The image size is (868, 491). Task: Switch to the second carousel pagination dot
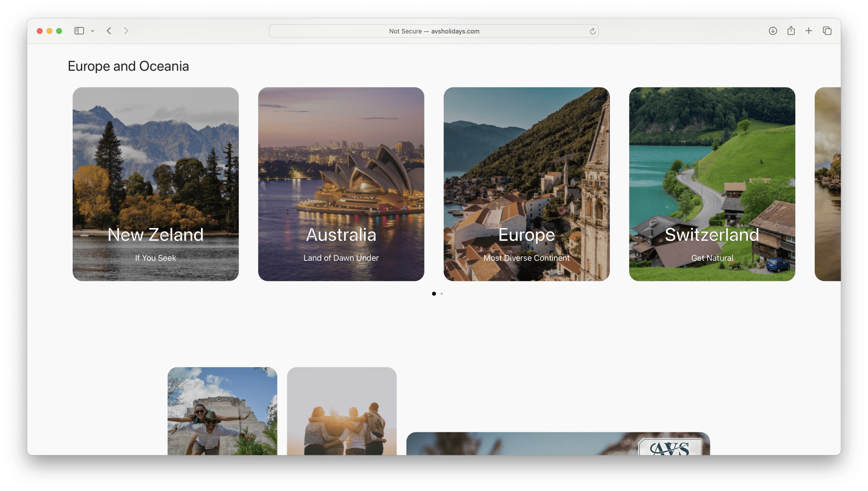441,294
